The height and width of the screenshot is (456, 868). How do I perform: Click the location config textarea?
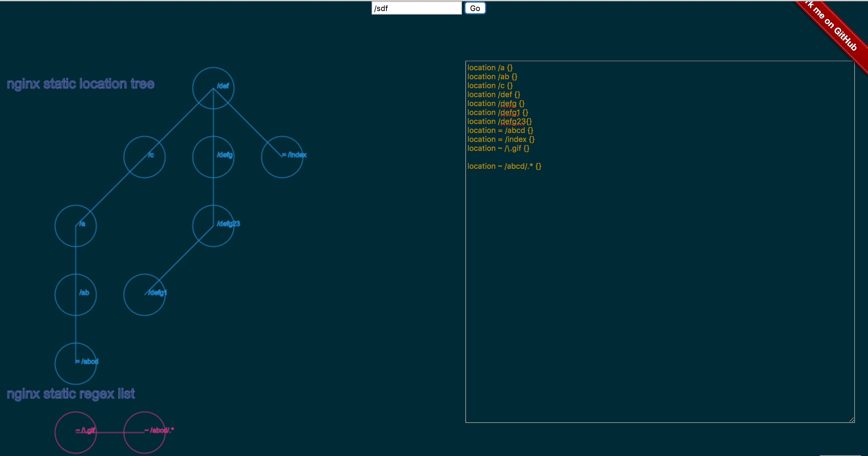[659, 276]
